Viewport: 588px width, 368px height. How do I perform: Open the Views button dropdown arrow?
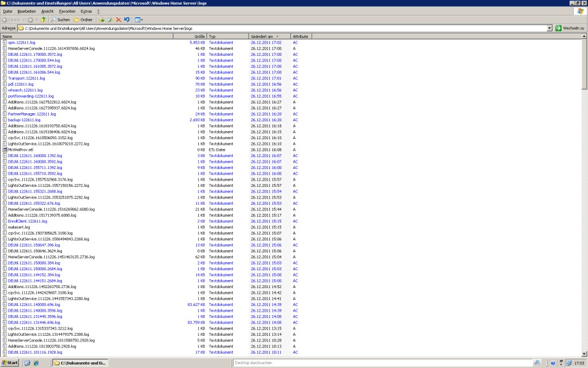tap(142, 20)
